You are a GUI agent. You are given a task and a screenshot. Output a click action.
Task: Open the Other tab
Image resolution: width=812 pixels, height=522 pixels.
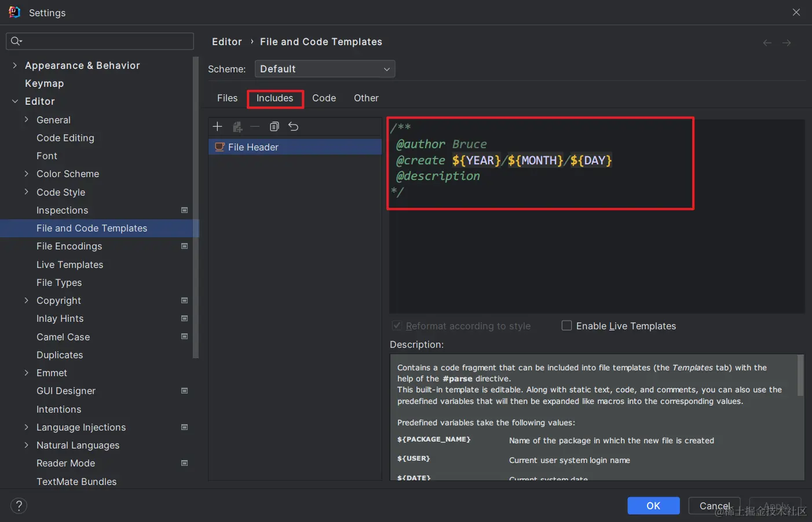click(366, 98)
